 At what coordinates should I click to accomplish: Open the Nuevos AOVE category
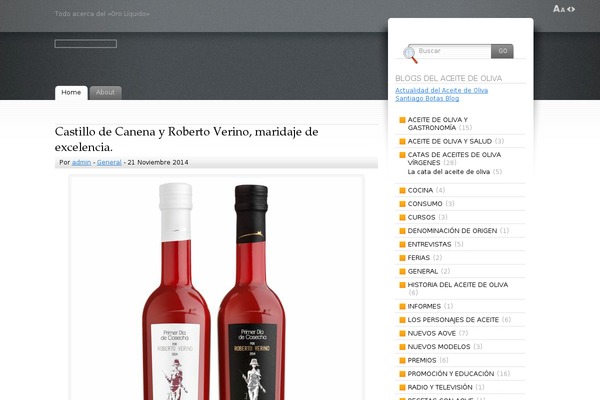click(432, 333)
